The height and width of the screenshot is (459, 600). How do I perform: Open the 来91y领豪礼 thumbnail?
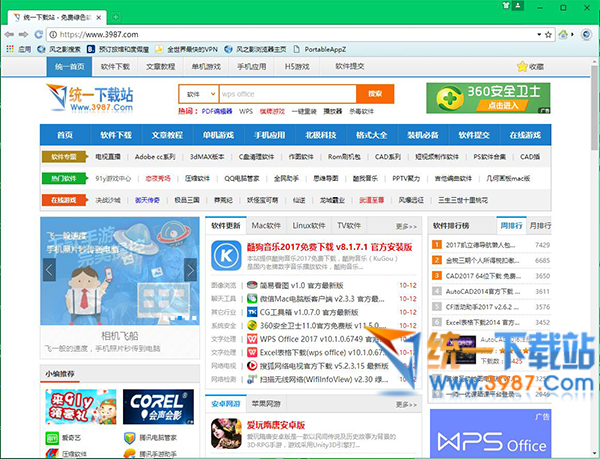[81, 407]
